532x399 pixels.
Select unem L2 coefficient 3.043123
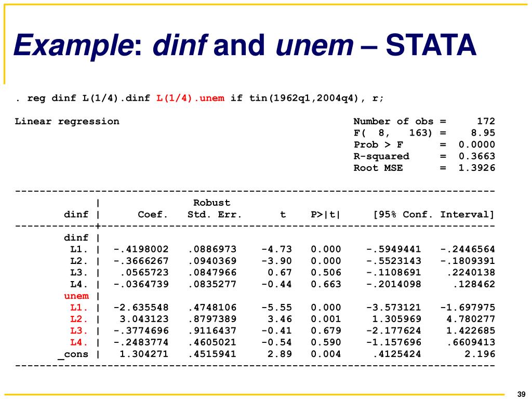tap(144, 319)
